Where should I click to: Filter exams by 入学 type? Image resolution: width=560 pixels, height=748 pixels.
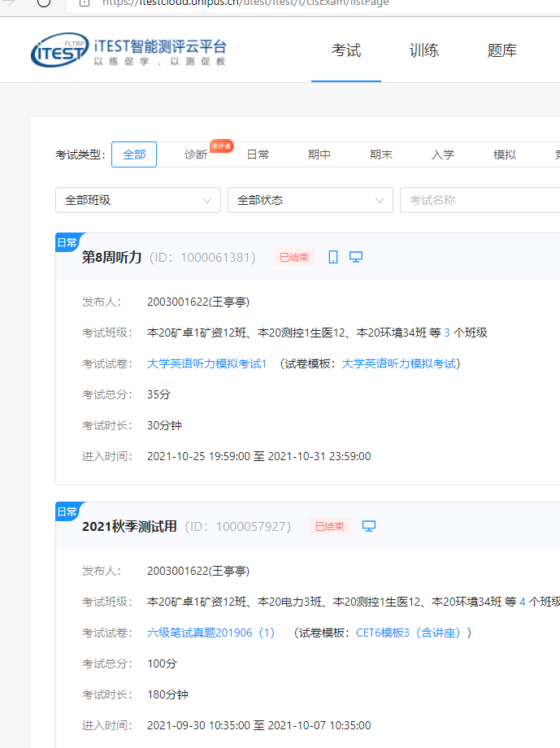click(443, 154)
